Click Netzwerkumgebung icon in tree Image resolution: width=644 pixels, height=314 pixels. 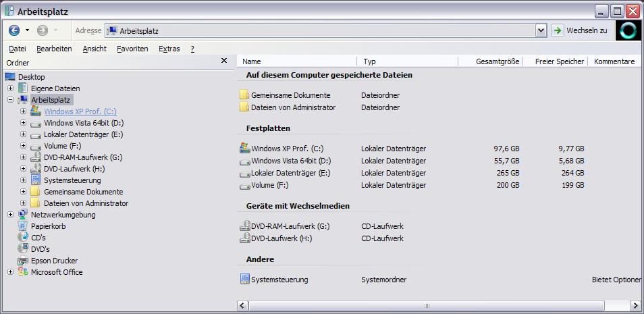pos(23,215)
